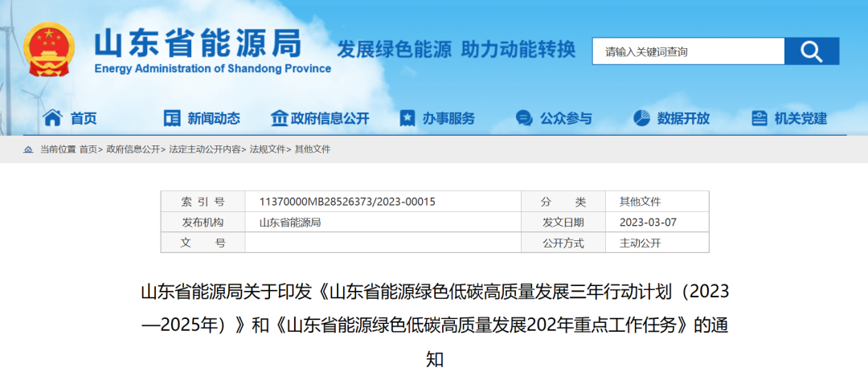Navigate to 法规文件 in breadcrumb
This screenshot has width=868, height=372.
tap(268, 149)
